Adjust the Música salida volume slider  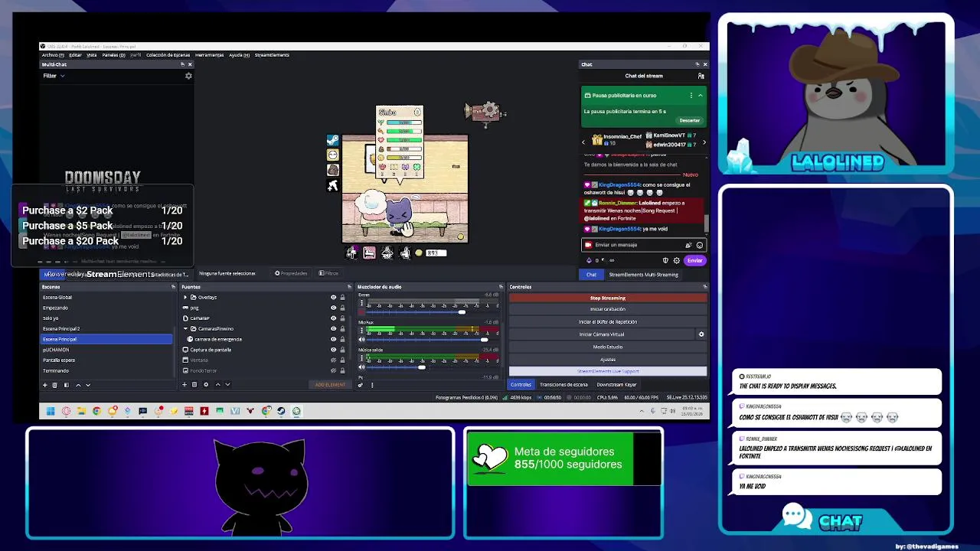click(x=421, y=367)
